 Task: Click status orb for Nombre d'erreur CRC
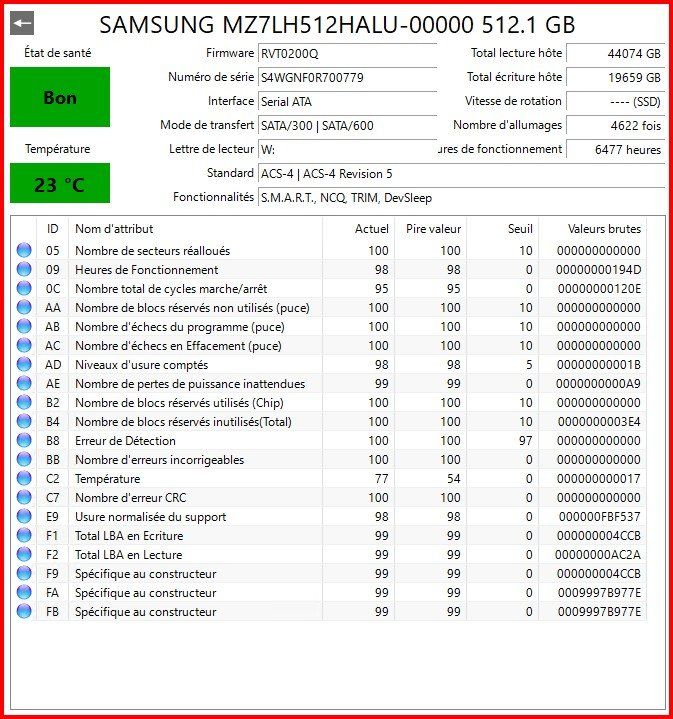tap(24, 498)
